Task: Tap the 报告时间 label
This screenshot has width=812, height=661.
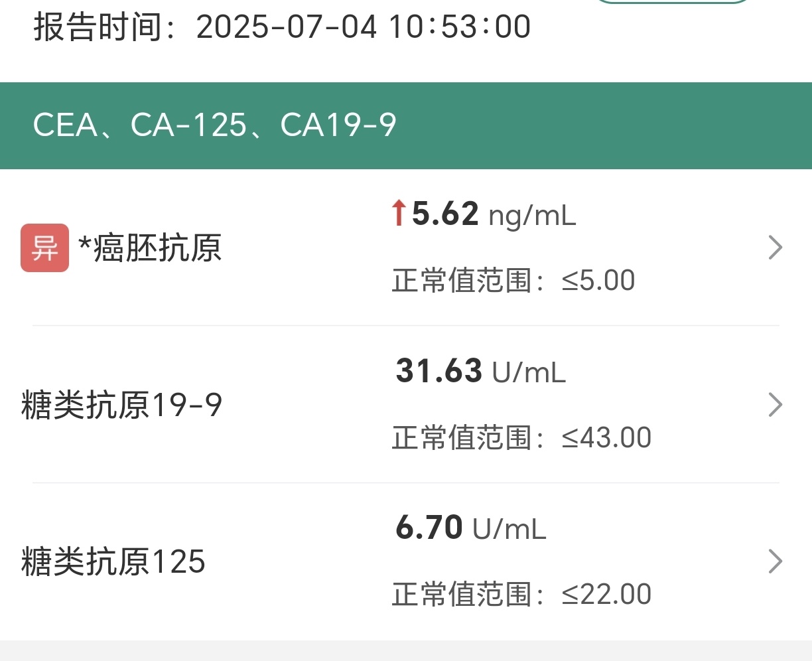Action: (98, 27)
